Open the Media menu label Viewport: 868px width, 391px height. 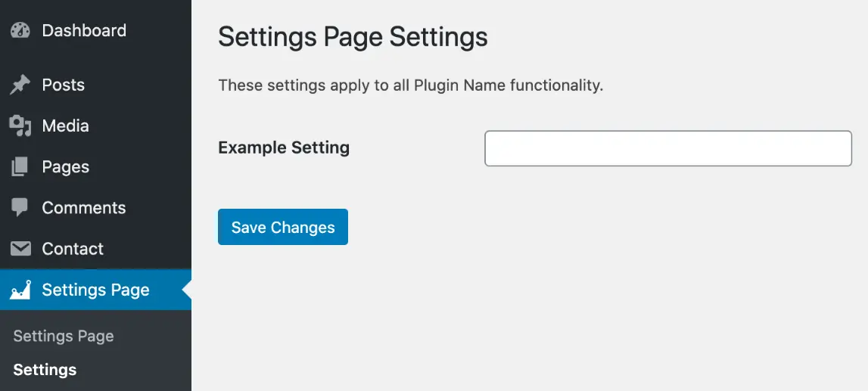coord(66,126)
